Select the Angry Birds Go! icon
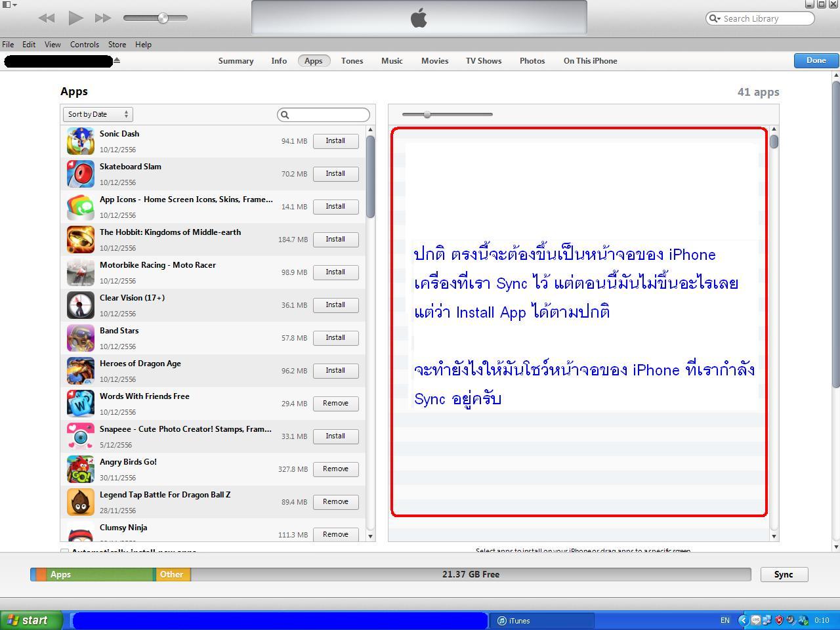The height and width of the screenshot is (630, 840). point(80,469)
